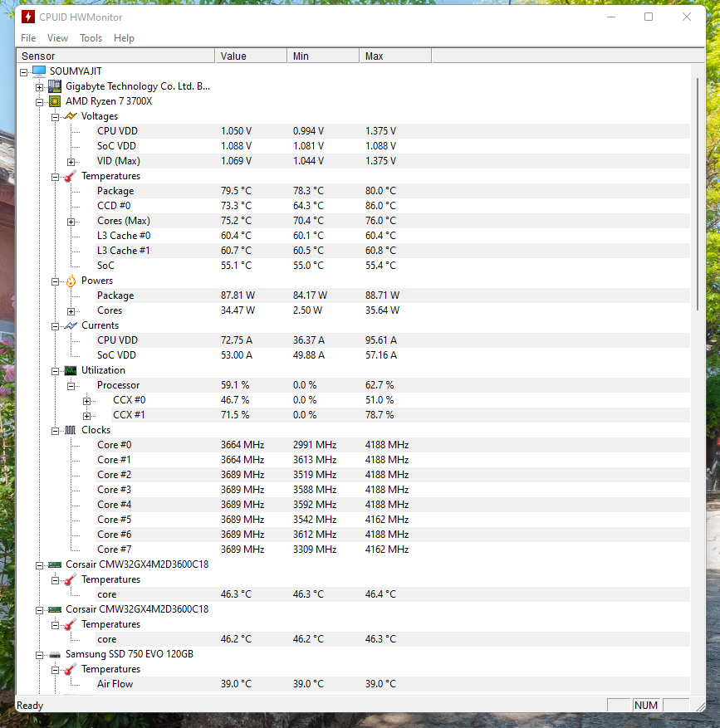Click the CPU Voltages lightning icon
720x728 pixels.
[71, 116]
